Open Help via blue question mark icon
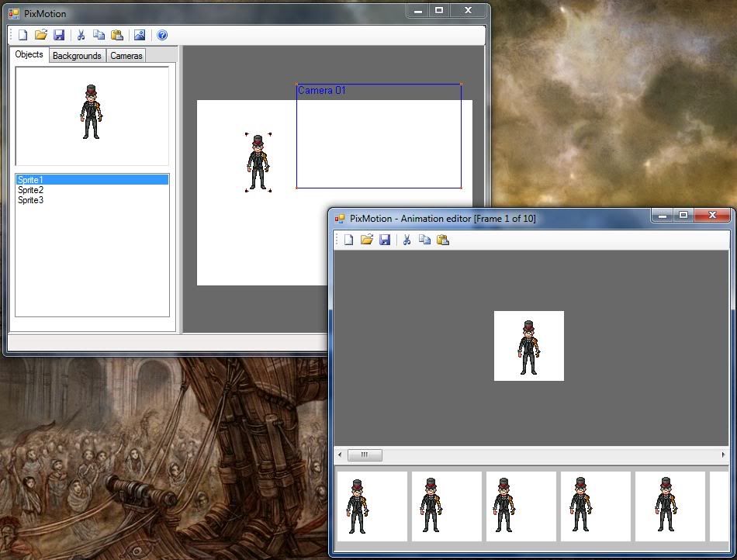Image resolution: width=737 pixels, height=560 pixels. pos(162,35)
